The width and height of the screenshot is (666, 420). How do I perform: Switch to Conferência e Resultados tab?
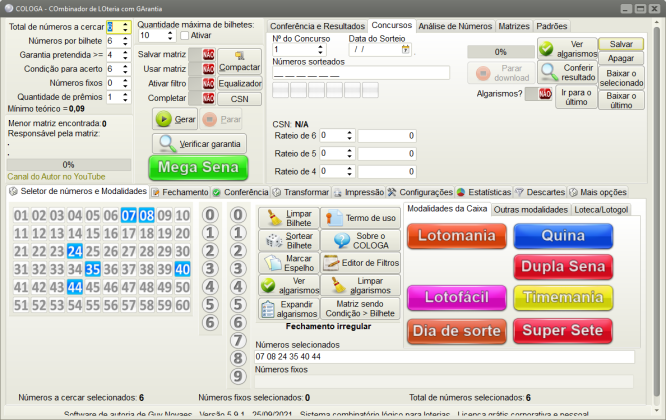[x=317, y=26]
